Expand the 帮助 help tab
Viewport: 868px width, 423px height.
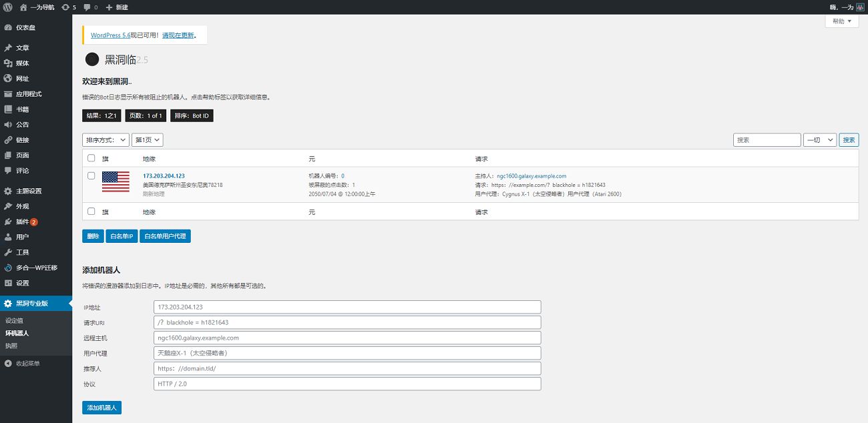(842, 21)
